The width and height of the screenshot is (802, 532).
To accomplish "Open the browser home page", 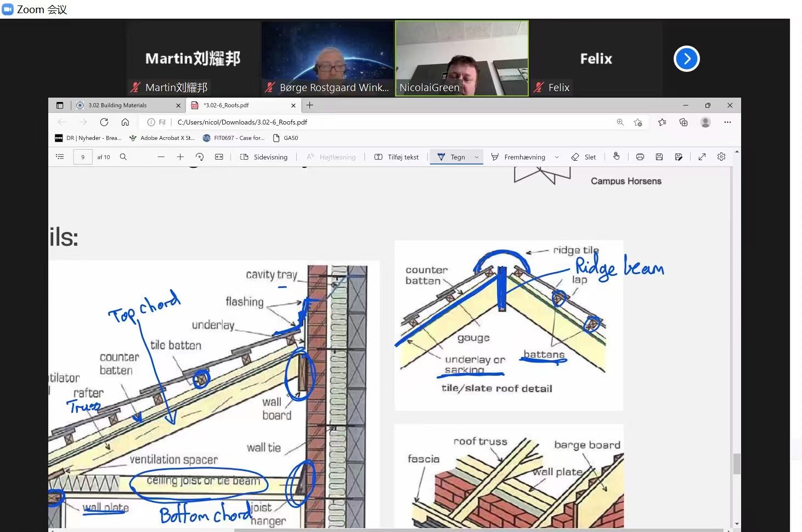I will pos(125,122).
